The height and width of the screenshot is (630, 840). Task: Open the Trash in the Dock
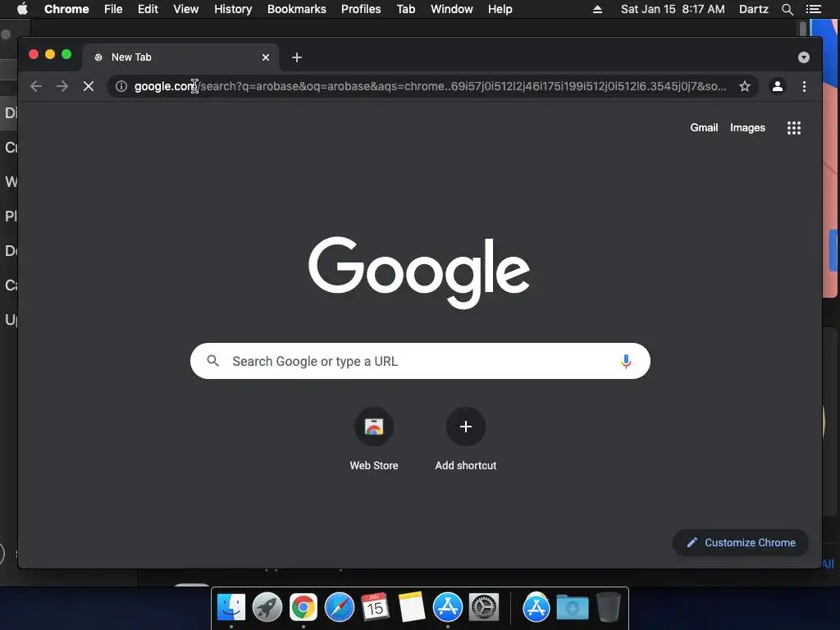click(609, 607)
